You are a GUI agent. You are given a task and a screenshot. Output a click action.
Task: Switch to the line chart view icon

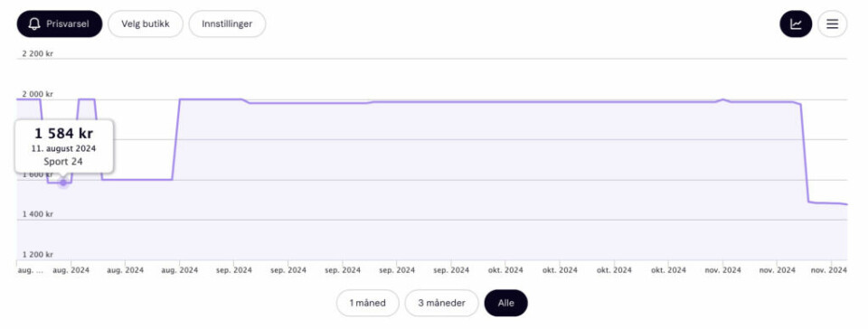(x=796, y=24)
